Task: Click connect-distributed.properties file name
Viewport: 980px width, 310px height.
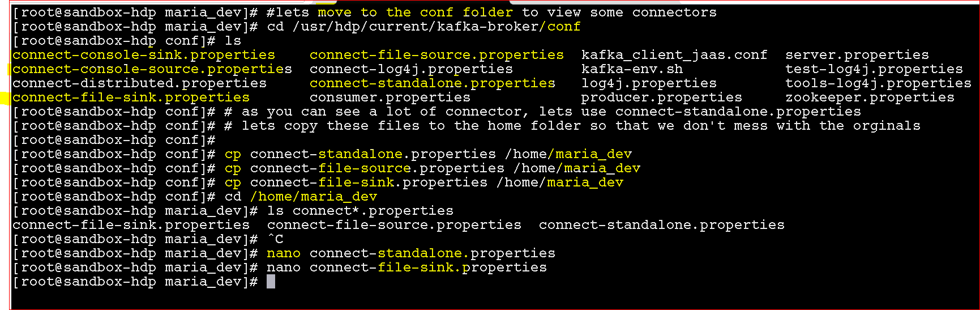Action: 139,83
